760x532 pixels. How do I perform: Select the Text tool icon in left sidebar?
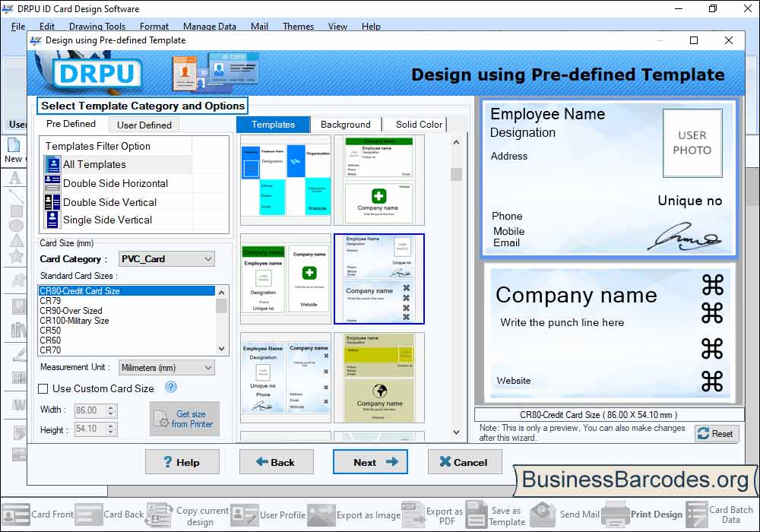15,178
